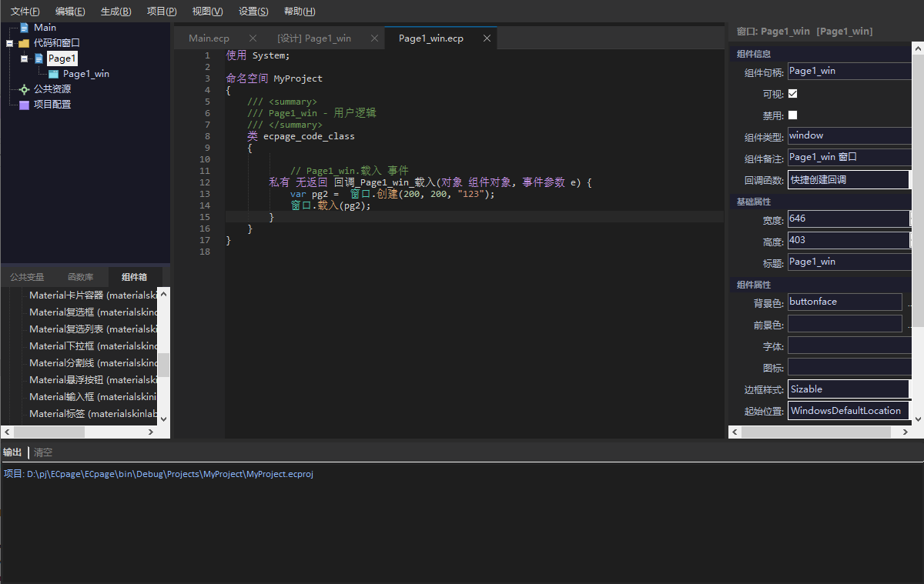This screenshot has height=584, width=924.
Task: Open the 起始位置 WindowsDefaultLocation dropdown
Action: (849, 411)
